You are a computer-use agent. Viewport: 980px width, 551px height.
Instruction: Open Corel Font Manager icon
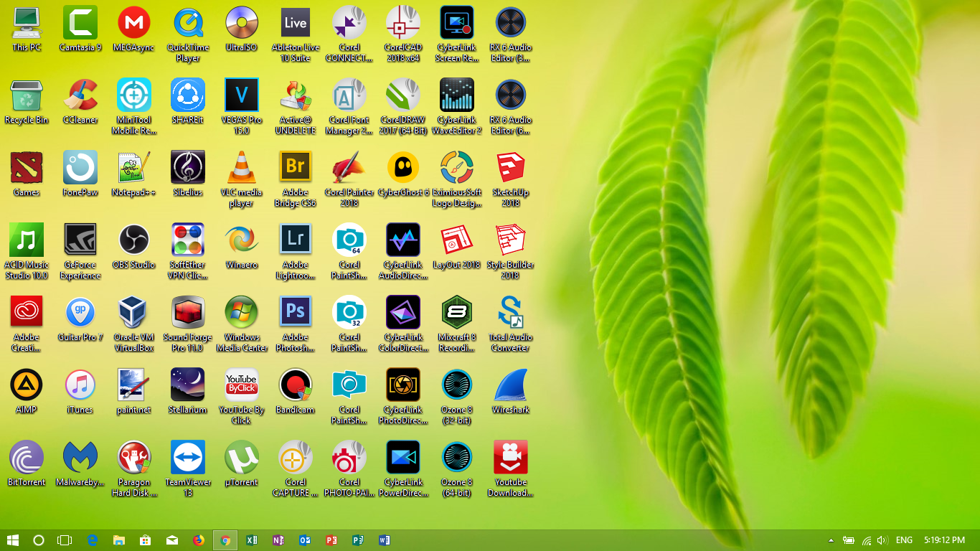349,95
